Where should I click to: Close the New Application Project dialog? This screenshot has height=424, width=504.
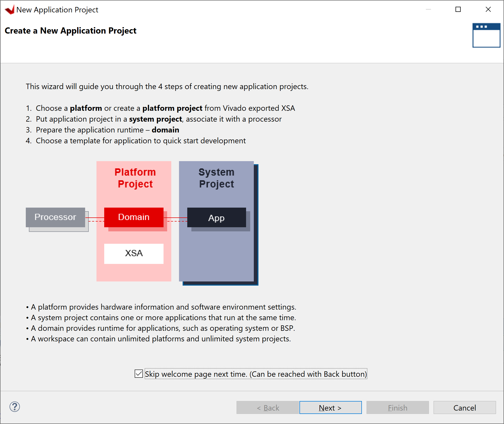488,10
